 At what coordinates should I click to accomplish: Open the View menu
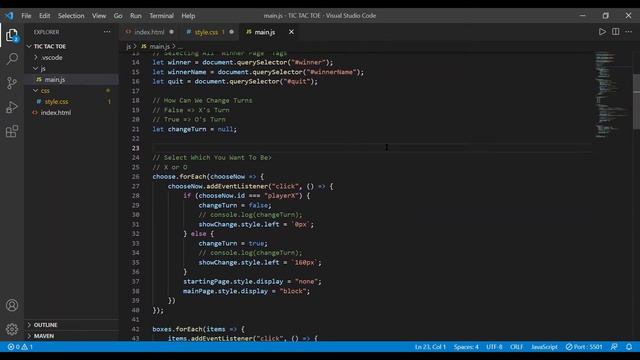99,16
